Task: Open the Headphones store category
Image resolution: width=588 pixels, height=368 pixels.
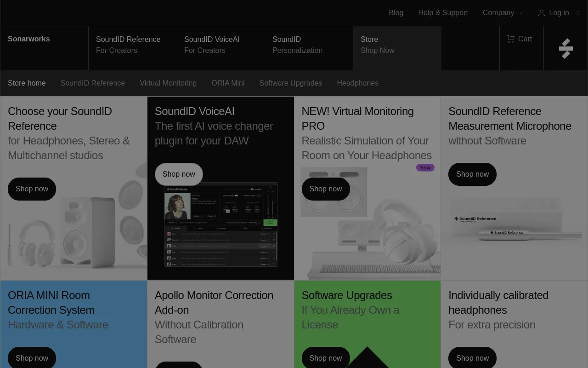Action: pos(358,83)
